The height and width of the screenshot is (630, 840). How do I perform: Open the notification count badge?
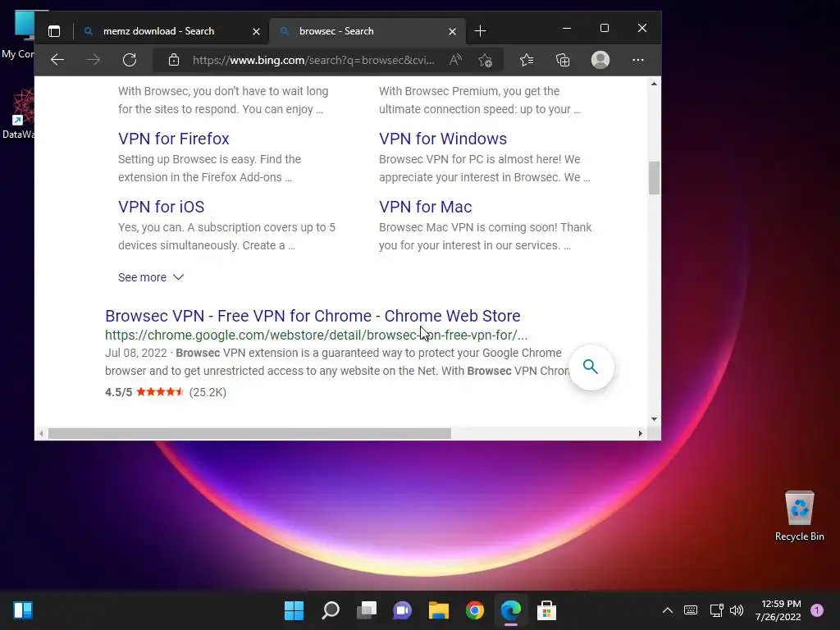click(x=817, y=610)
